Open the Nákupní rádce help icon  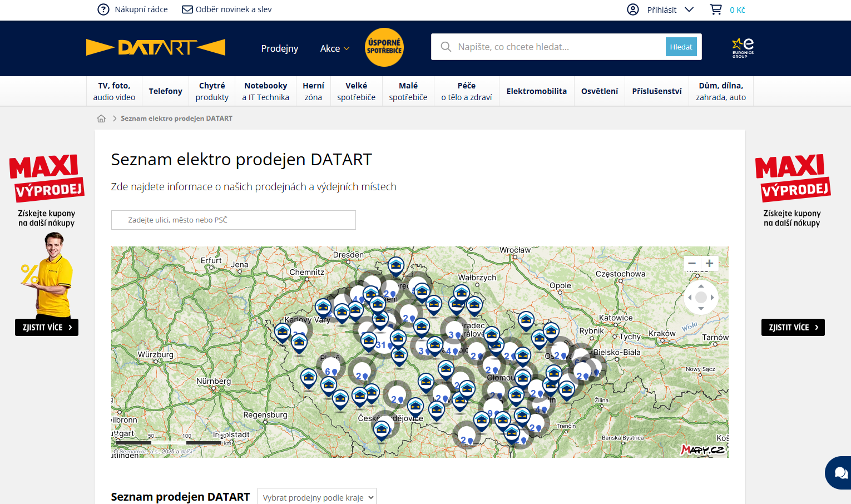coord(103,9)
